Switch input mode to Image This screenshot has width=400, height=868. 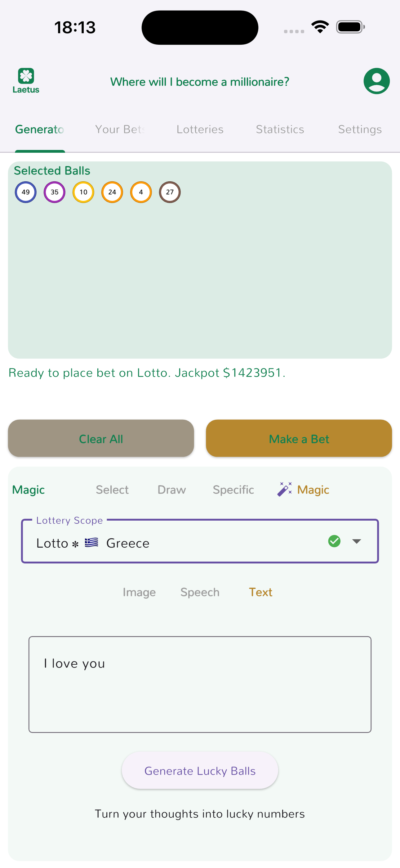click(x=139, y=592)
